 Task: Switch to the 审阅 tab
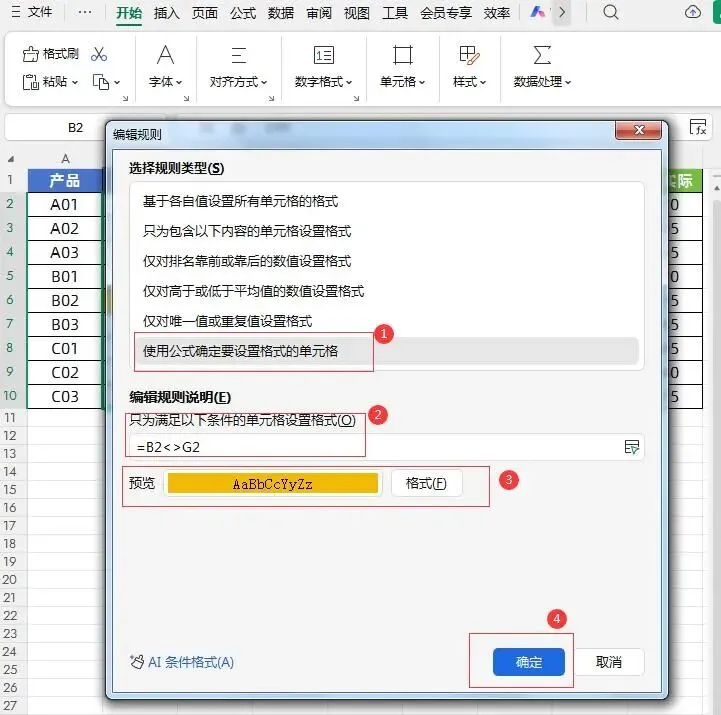[319, 13]
